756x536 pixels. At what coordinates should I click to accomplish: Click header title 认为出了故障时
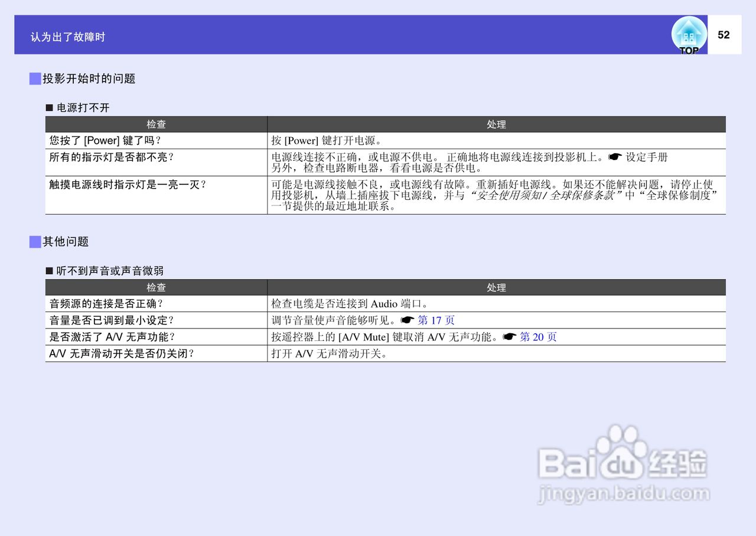pyautogui.click(x=68, y=37)
